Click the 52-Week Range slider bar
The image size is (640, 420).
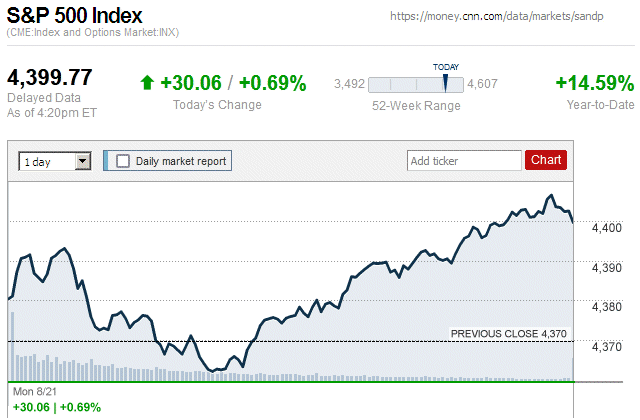[x=415, y=85]
